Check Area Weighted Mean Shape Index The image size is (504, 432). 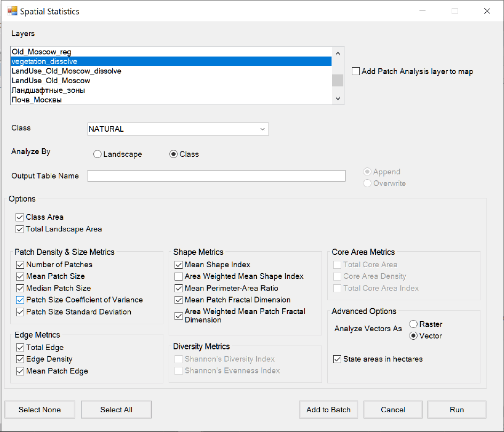point(178,277)
